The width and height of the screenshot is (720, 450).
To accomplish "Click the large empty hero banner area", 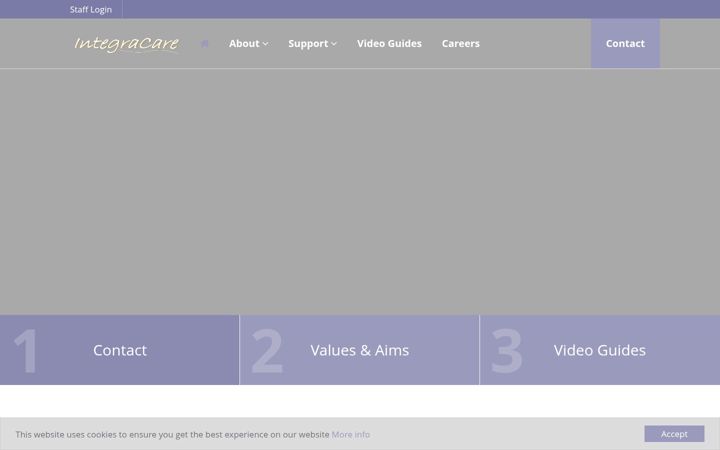I will point(360,192).
